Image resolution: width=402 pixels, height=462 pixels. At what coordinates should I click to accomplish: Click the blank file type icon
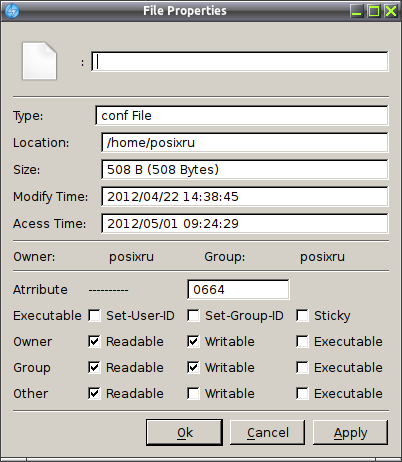coord(39,61)
